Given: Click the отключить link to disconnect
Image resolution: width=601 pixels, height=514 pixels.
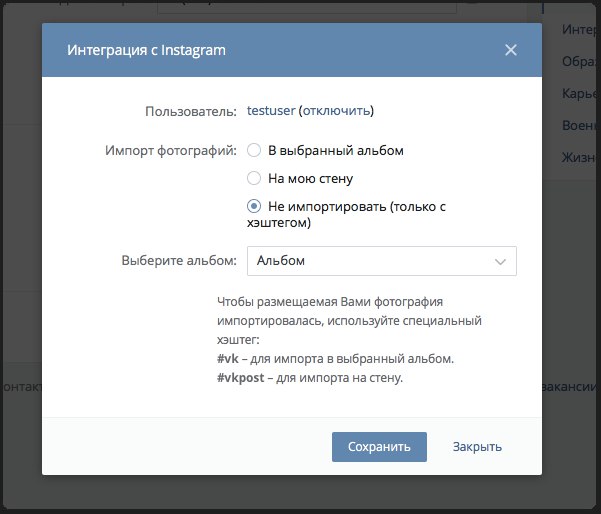Looking at the screenshot, I should [337, 111].
